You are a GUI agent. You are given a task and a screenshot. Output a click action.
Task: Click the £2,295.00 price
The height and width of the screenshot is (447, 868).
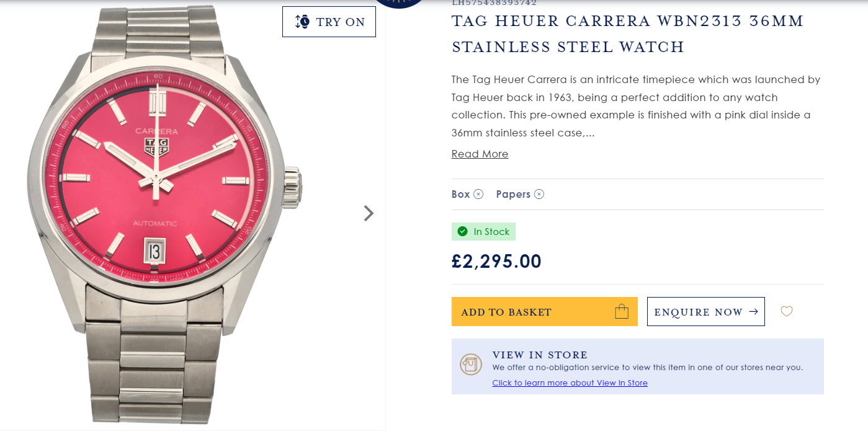496,262
